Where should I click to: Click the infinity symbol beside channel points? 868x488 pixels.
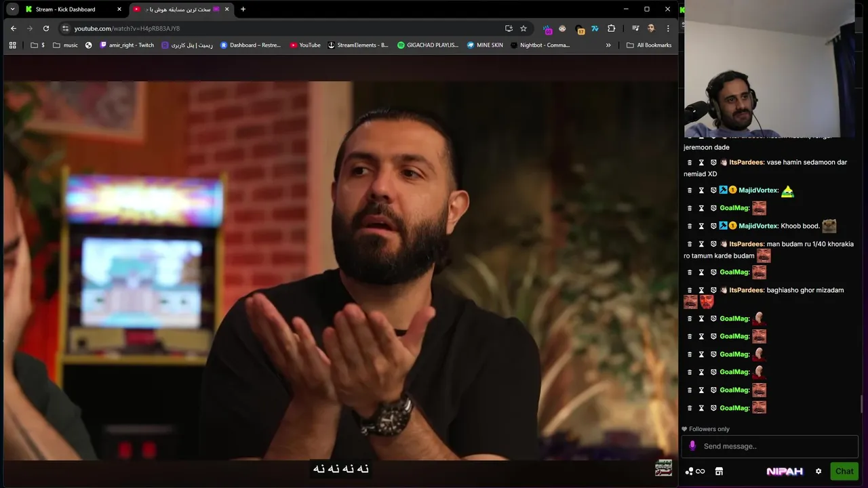[701, 472]
